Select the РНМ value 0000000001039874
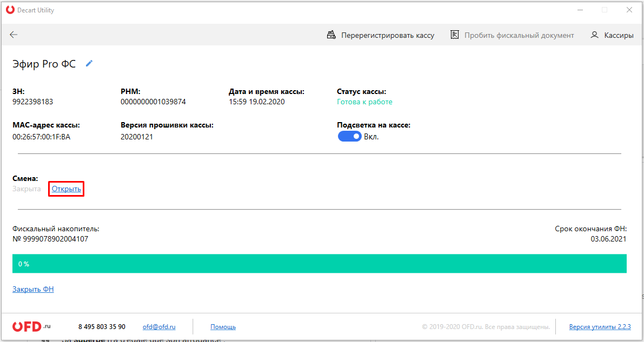 click(x=153, y=102)
